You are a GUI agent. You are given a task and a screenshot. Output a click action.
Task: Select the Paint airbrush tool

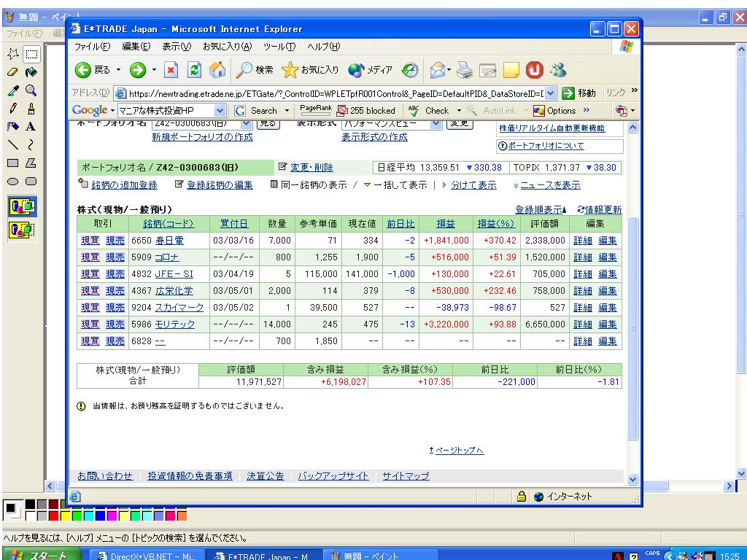point(13,127)
